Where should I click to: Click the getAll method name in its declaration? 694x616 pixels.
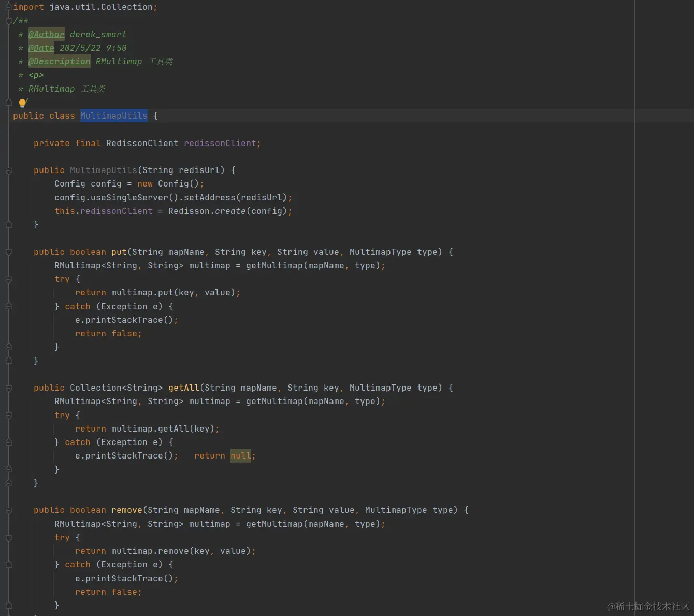click(x=184, y=388)
